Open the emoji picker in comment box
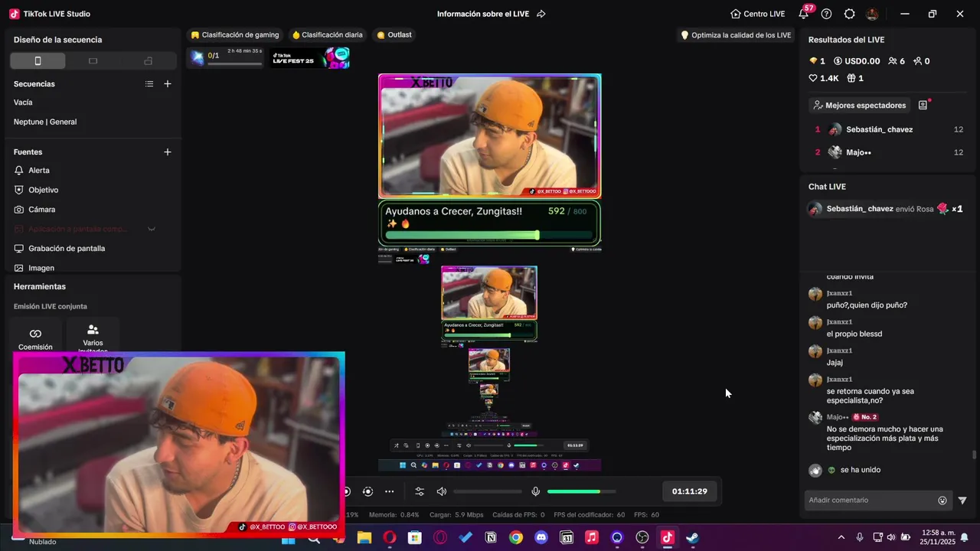The height and width of the screenshot is (551, 980). pyautogui.click(x=942, y=500)
